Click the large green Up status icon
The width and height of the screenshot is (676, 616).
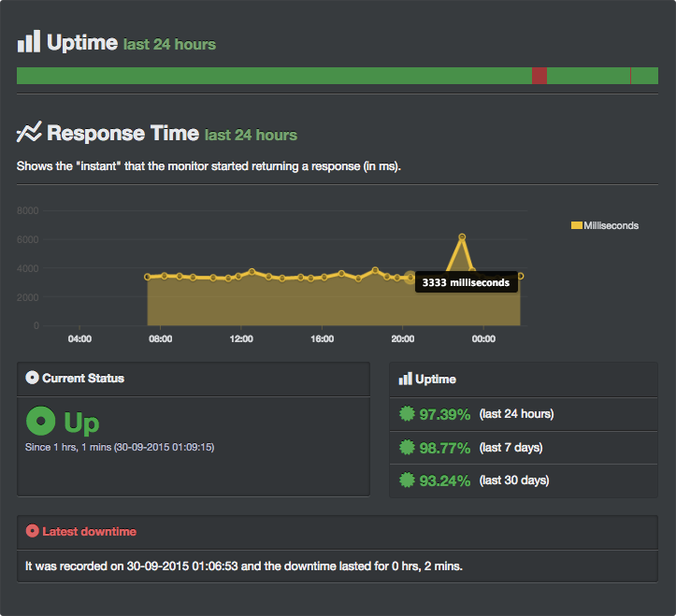click(41, 422)
